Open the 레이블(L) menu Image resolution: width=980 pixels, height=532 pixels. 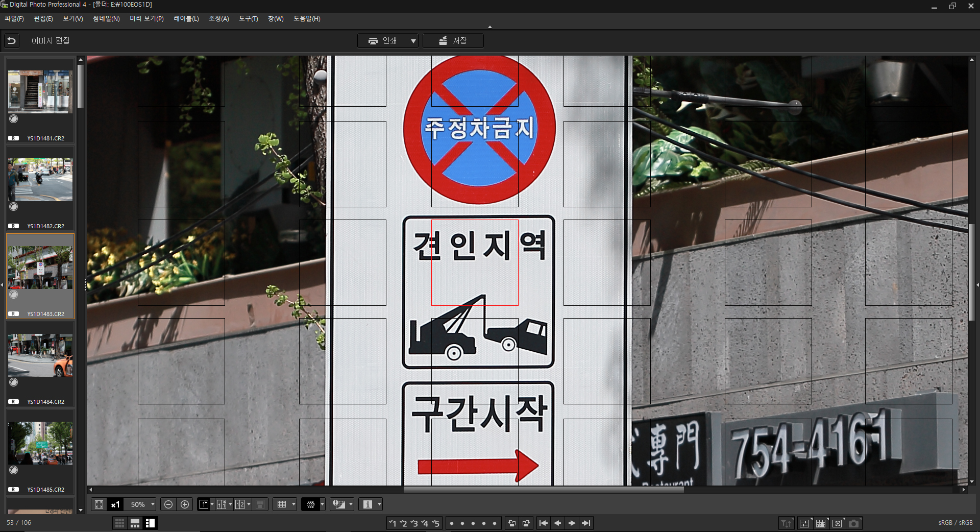click(x=186, y=19)
